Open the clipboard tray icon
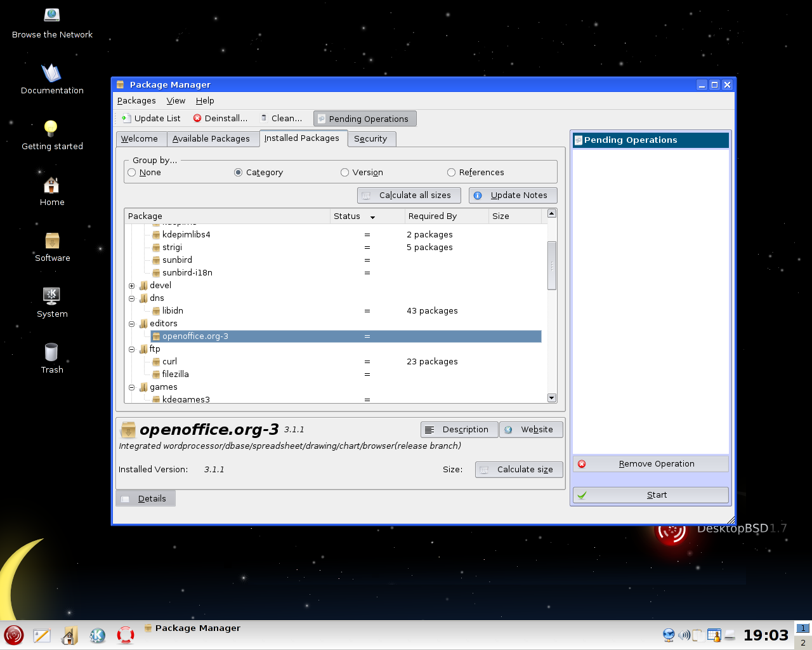812x650 pixels. coord(698,635)
